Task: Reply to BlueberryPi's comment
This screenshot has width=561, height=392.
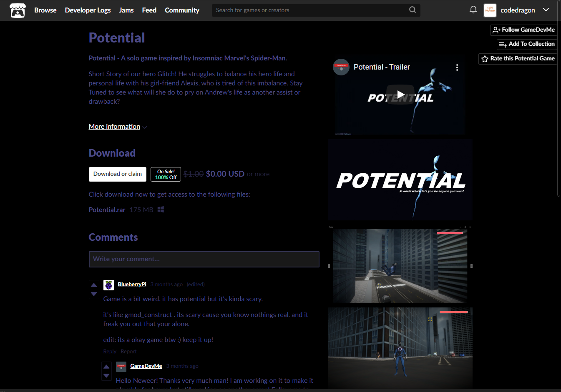Action: pyautogui.click(x=110, y=352)
